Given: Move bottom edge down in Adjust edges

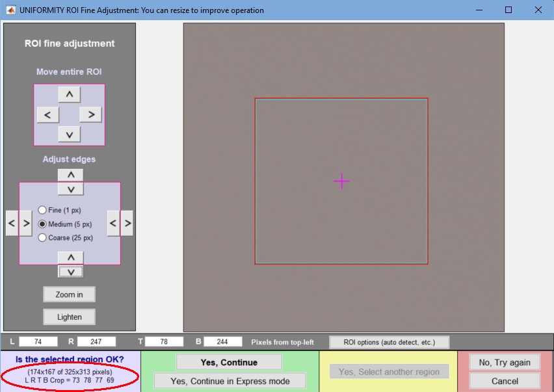Looking at the screenshot, I should pyautogui.click(x=71, y=272).
